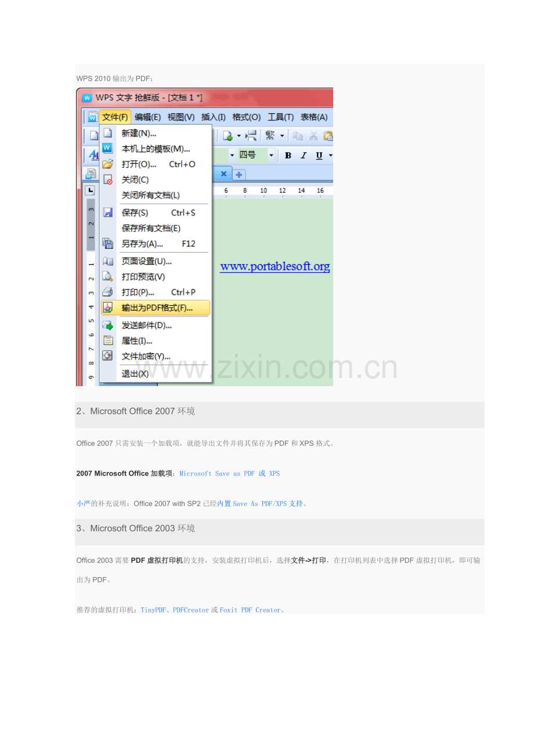This screenshot has height=756, width=534.
Task: Click the L tab-stop selector on the ruler
Action: click(x=90, y=190)
